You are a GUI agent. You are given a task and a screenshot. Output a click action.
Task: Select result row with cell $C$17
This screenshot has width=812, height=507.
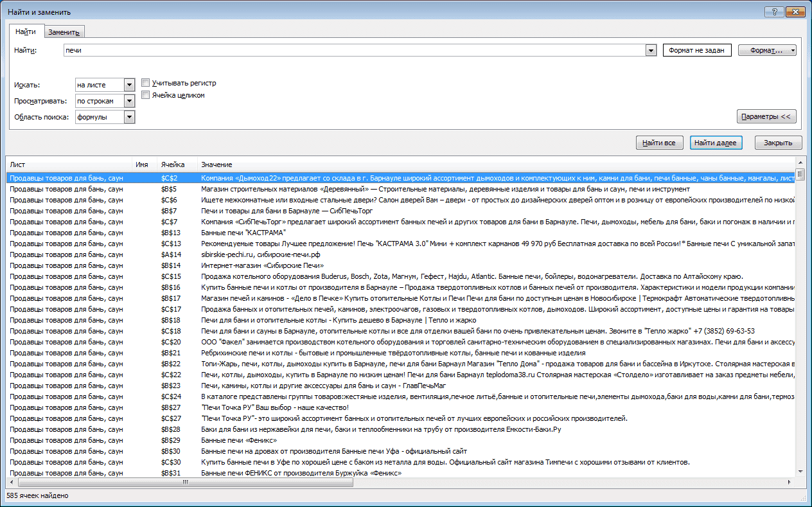[x=401, y=309]
